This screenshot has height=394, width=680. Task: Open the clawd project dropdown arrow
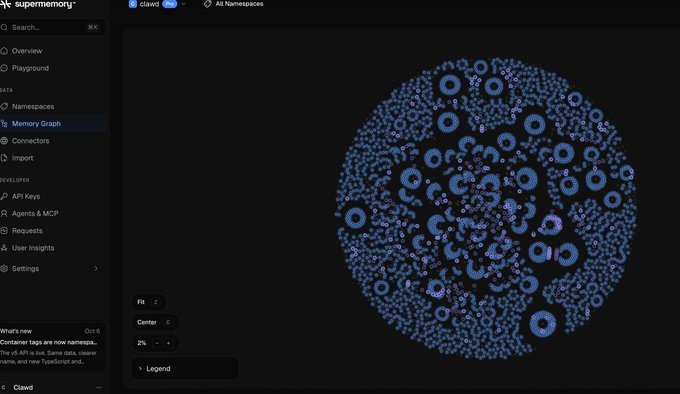tap(183, 4)
